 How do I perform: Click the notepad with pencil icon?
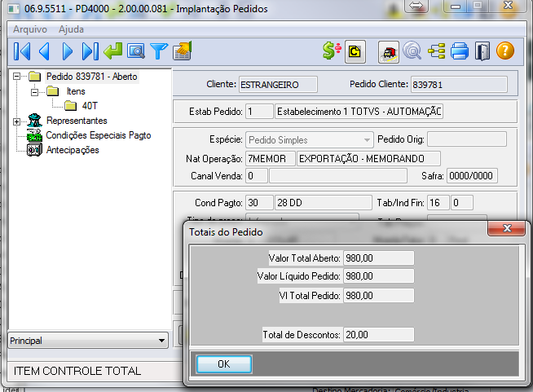183,51
